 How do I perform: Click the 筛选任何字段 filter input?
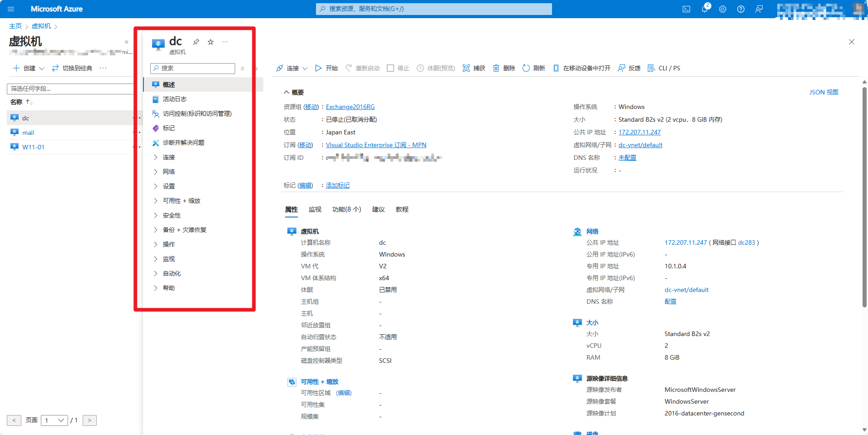point(70,89)
